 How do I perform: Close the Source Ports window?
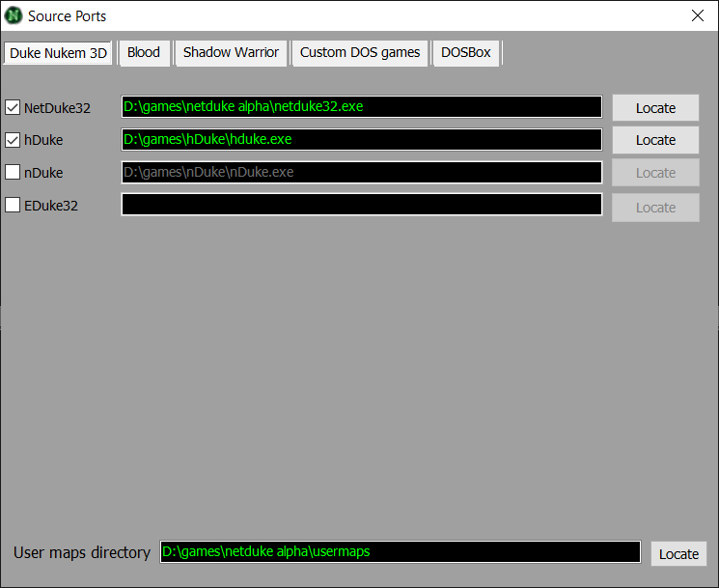pos(698,15)
